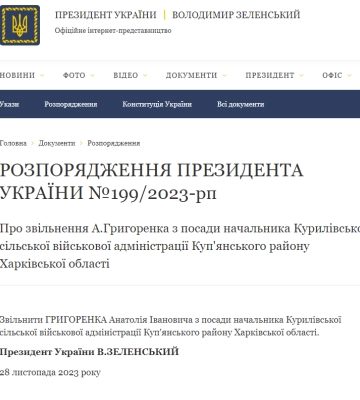Select the Розпорядження submenu link

(71, 104)
